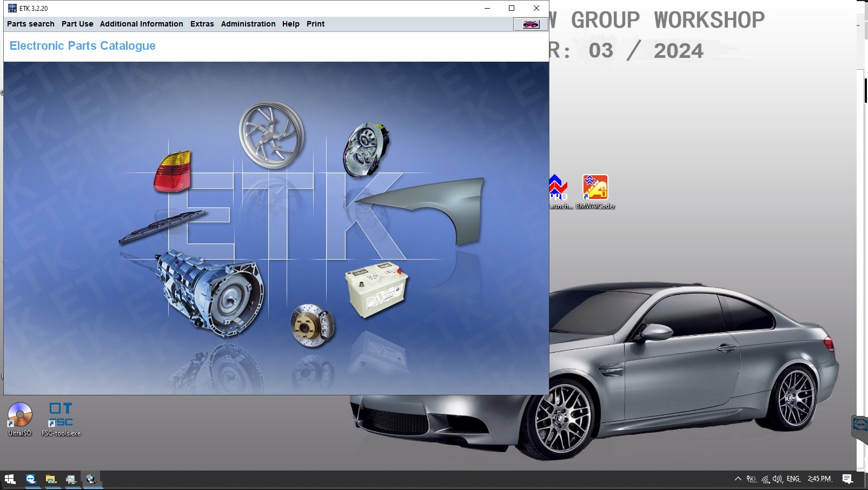Viewport: 868px width, 490px height.
Task: Open the ENG language selector in the tray
Action: click(793, 479)
